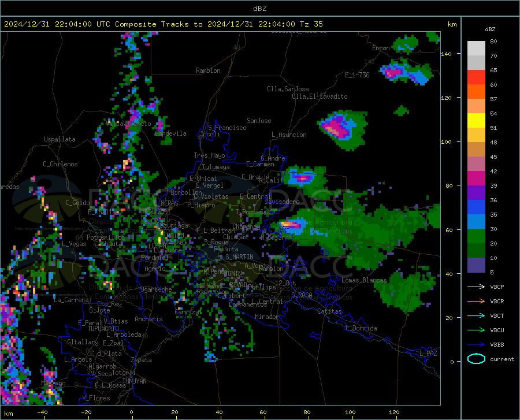
Task: Click the 'L_Asuncion' place label
Action: [289, 135]
